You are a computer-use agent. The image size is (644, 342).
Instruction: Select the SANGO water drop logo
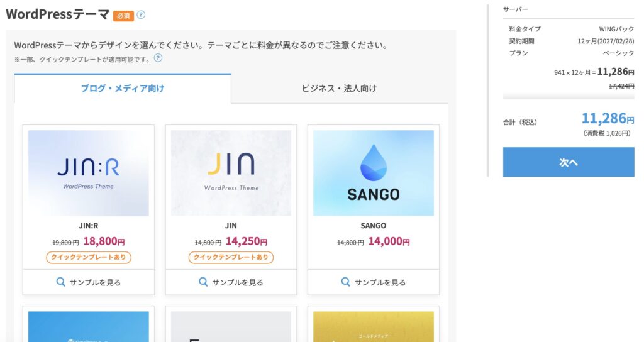pyautogui.click(x=373, y=162)
